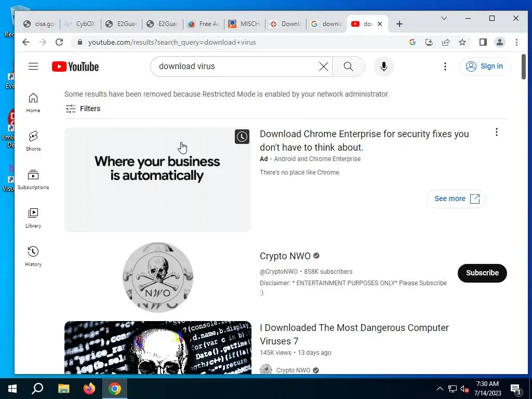Open History in the sidebar
Viewport: 532px width, 399px height.
point(33,257)
